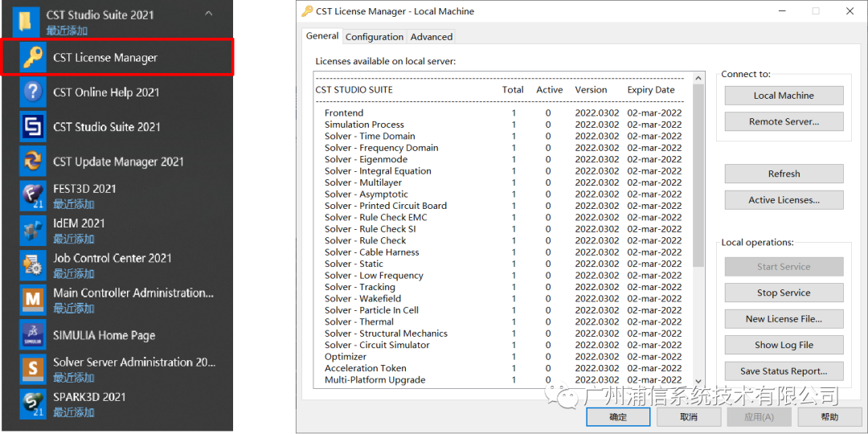Click the Expiry Date column header text
This screenshot has width=868, height=434.
click(651, 90)
